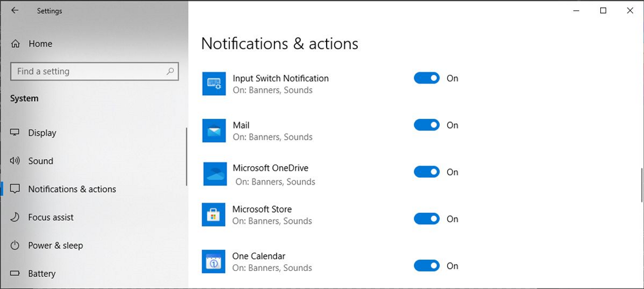Open Power & sleep settings
The height and width of the screenshot is (289, 644).
point(55,246)
